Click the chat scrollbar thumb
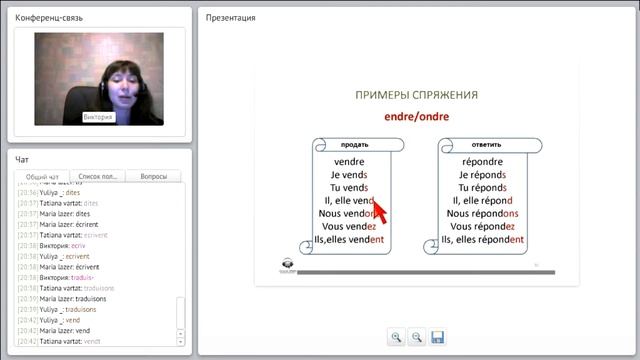 point(180,313)
